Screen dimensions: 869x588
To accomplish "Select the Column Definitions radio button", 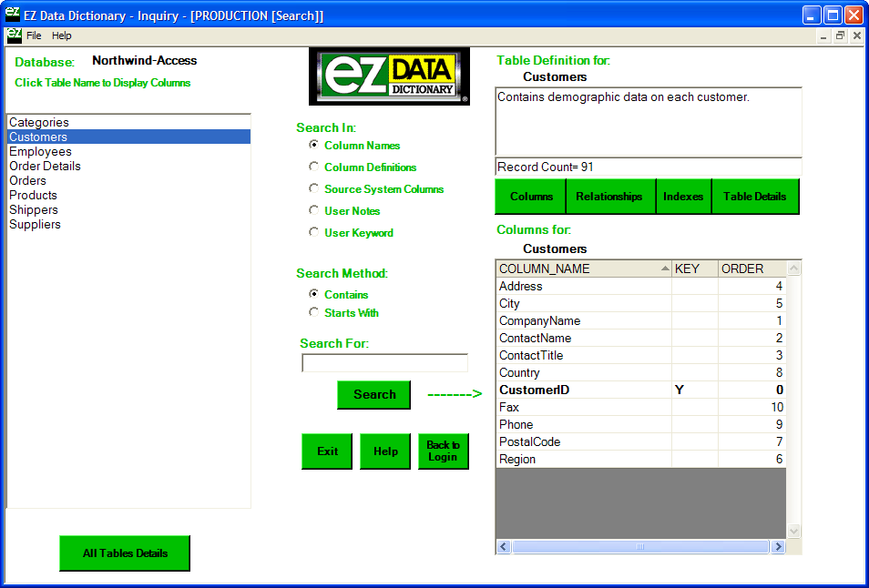I will tap(314, 167).
